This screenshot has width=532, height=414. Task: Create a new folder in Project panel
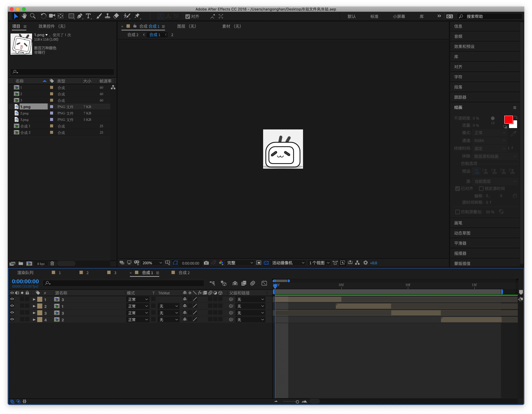click(x=21, y=263)
